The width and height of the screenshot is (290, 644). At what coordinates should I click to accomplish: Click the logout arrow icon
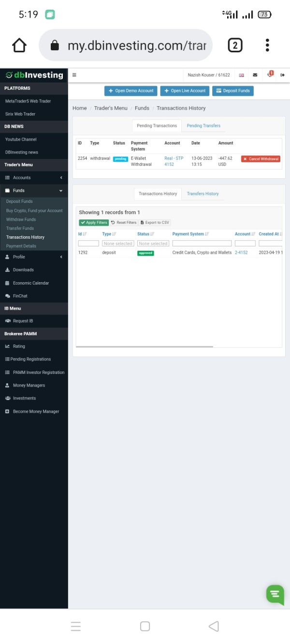coord(282,75)
